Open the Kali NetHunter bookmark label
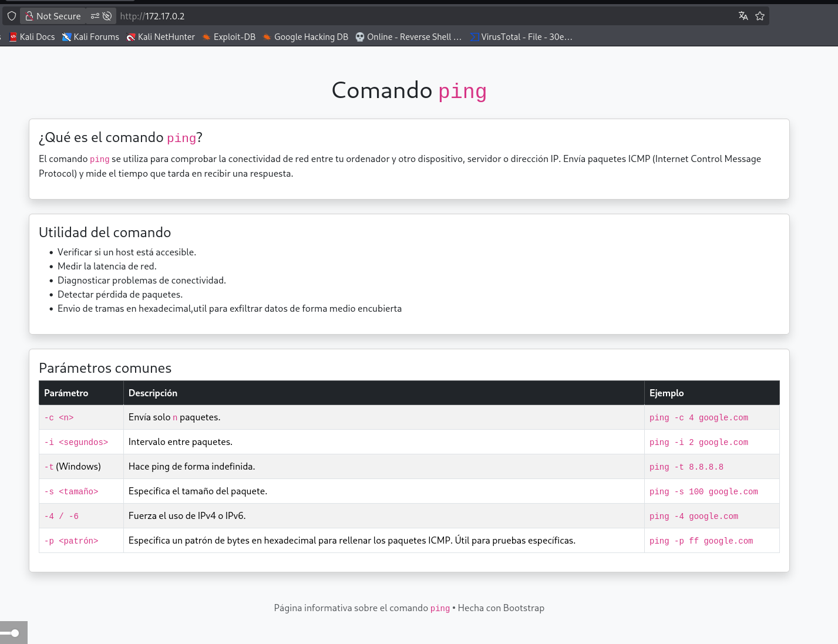The width and height of the screenshot is (838, 644). (166, 37)
